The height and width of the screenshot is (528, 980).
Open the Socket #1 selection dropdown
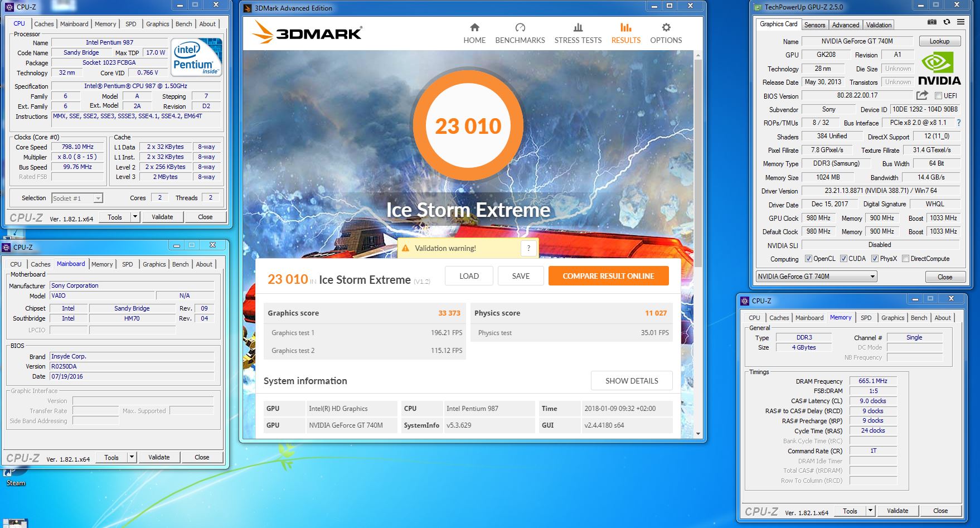(77, 198)
